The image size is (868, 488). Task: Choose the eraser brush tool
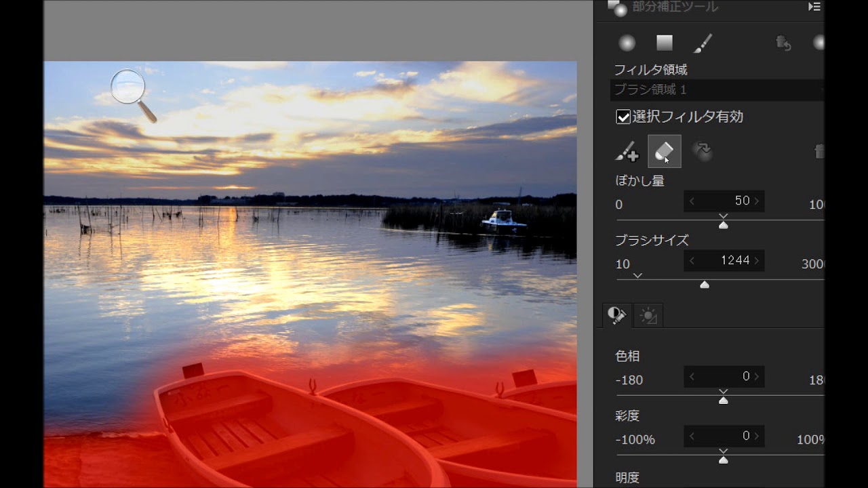click(665, 150)
